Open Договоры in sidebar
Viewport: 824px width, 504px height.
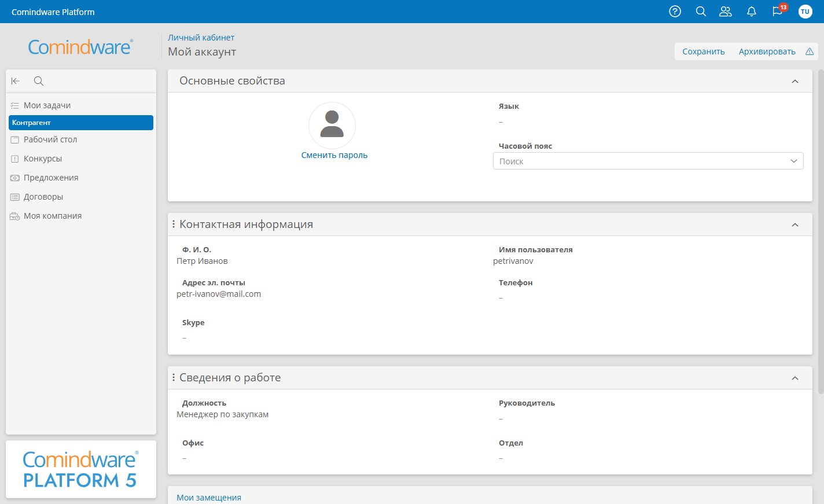coord(81,197)
